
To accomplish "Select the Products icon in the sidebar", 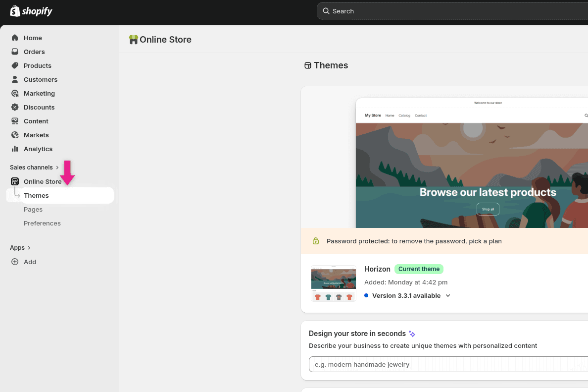I will click(x=14, y=65).
